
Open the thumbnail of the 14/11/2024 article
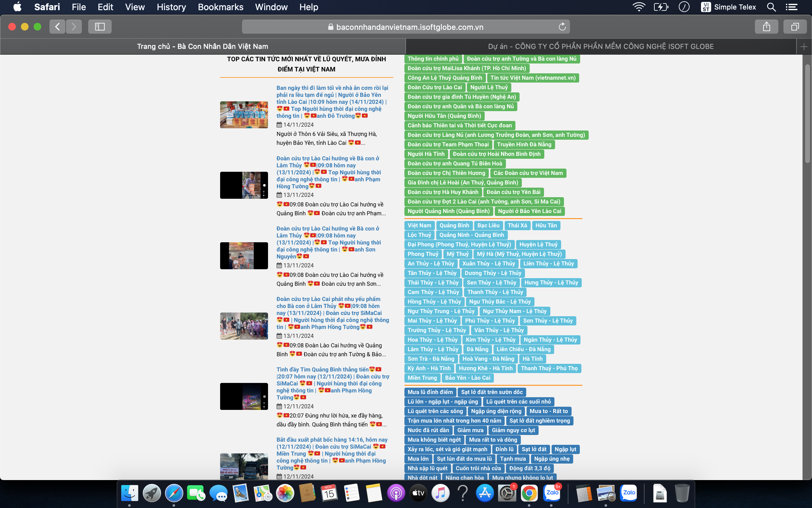click(x=244, y=115)
